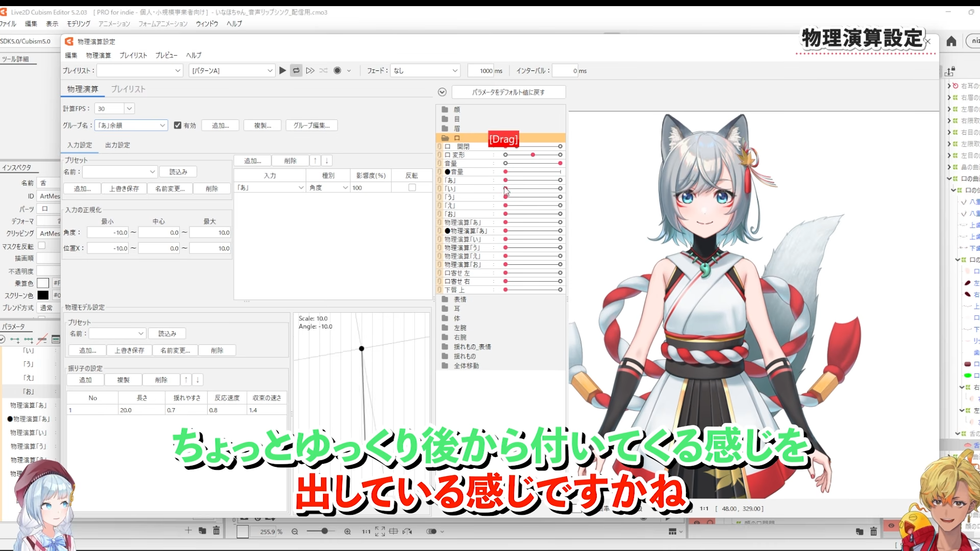This screenshot has height=551, width=980.
Task: Open the 計算FPS dropdown
Action: [129, 109]
